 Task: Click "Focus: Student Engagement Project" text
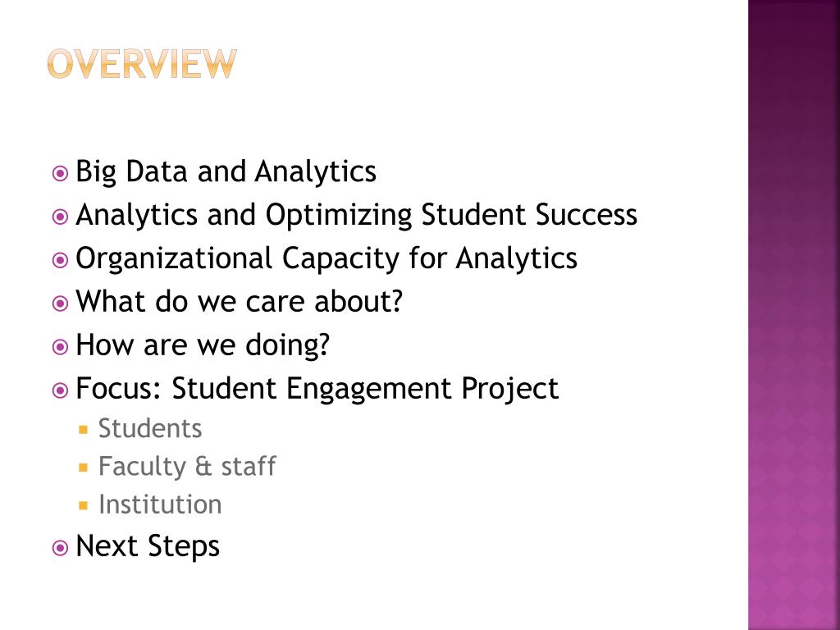coord(317,388)
